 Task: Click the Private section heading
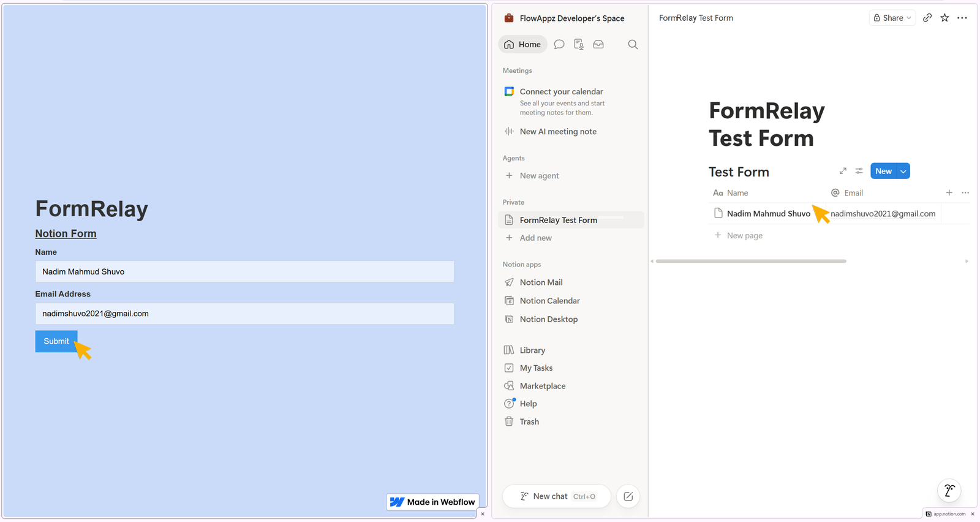pos(513,202)
